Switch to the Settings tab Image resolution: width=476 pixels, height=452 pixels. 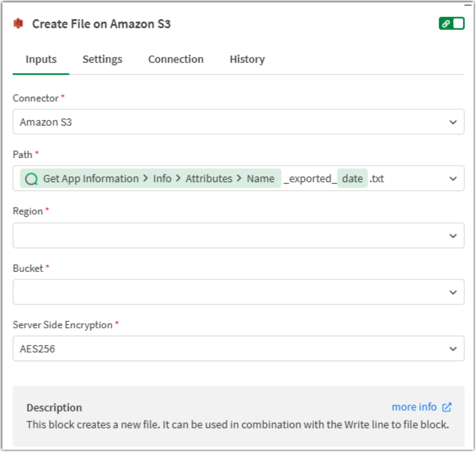[102, 59]
